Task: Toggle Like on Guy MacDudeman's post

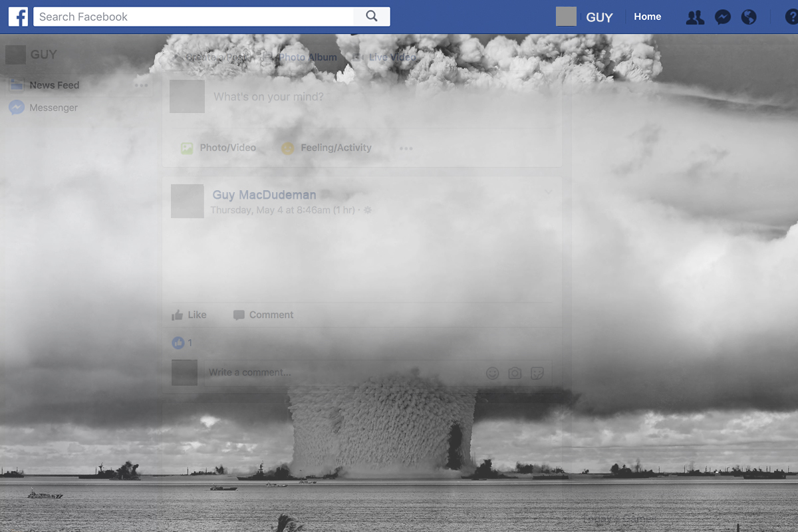Action: pos(188,315)
